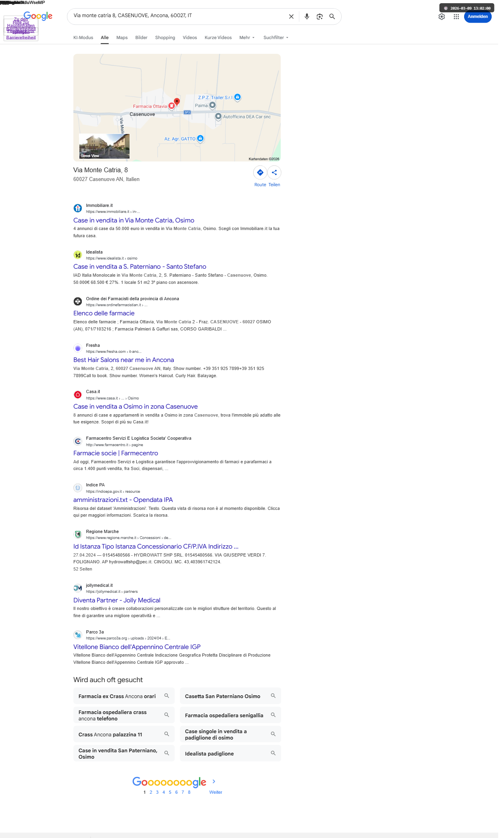Select the Farmacia Ottavia map marker
The height and width of the screenshot is (838, 504).
pyautogui.click(x=171, y=106)
